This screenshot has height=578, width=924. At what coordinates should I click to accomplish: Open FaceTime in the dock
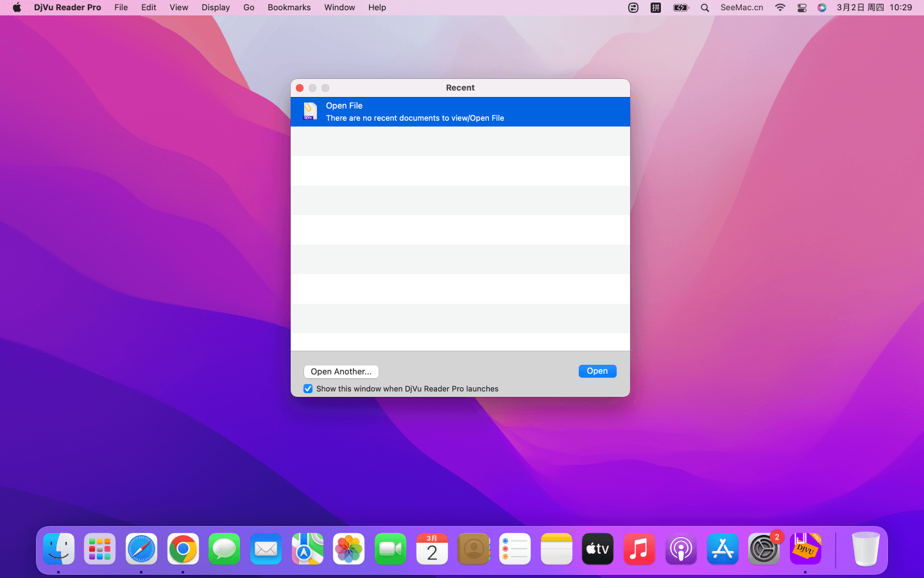[x=390, y=549]
